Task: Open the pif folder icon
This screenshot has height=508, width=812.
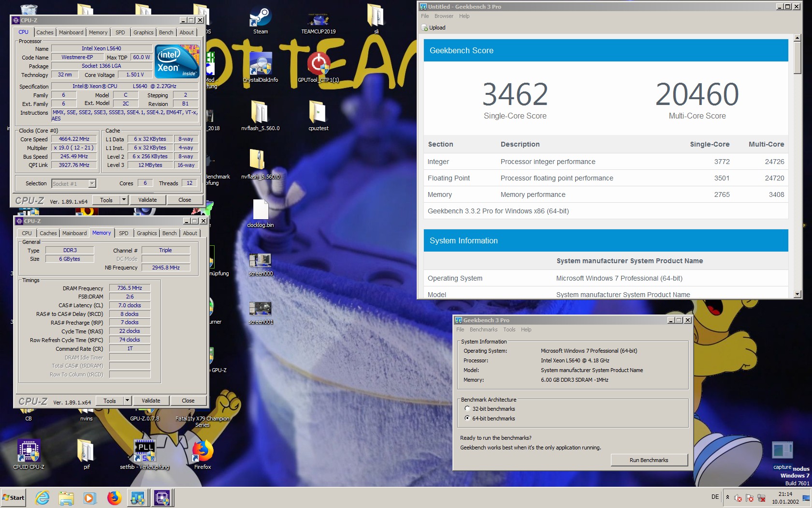Action: point(86,454)
